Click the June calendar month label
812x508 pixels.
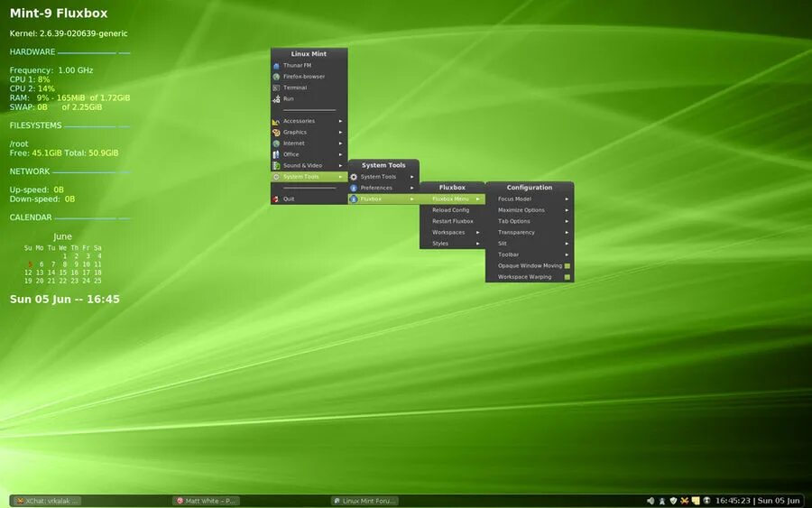coord(62,236)
